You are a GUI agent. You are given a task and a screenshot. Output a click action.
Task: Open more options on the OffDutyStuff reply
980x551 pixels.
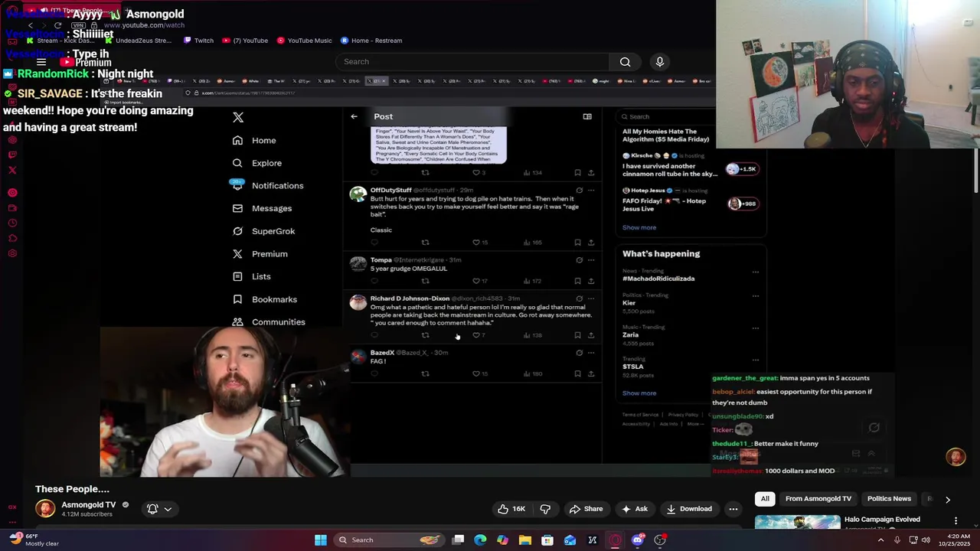tap(591, 190)
